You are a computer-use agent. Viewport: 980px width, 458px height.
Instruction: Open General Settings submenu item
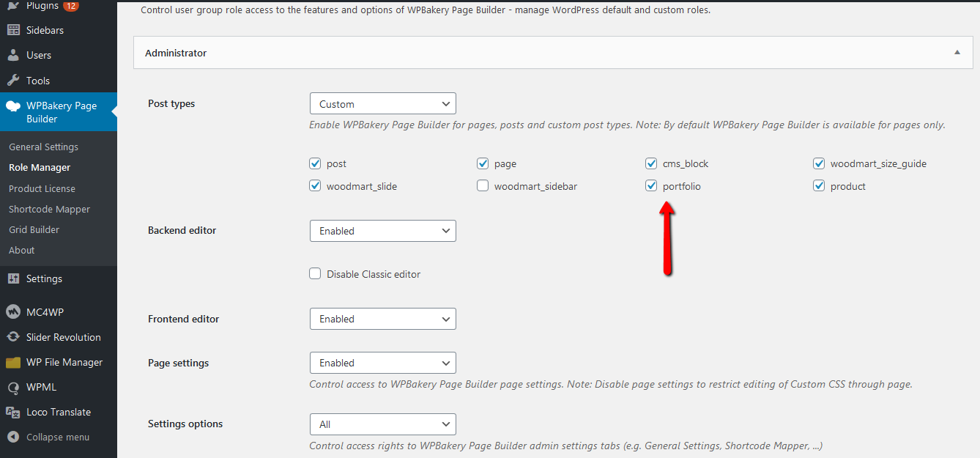click(43, 147)
